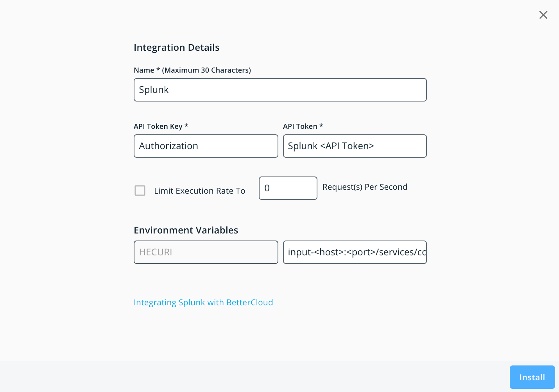Open the Integrating Splunk with BetterCloud link
559x392 pixels.
[x=203, y=303]
